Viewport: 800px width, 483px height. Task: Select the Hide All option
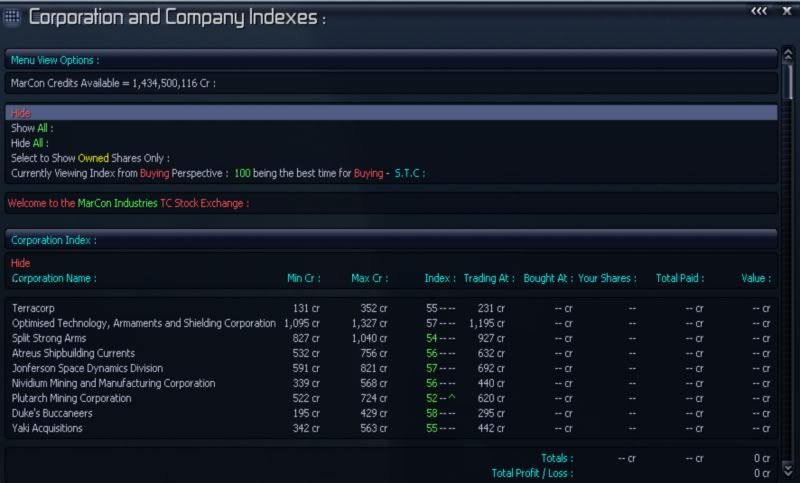pos(30,143)
